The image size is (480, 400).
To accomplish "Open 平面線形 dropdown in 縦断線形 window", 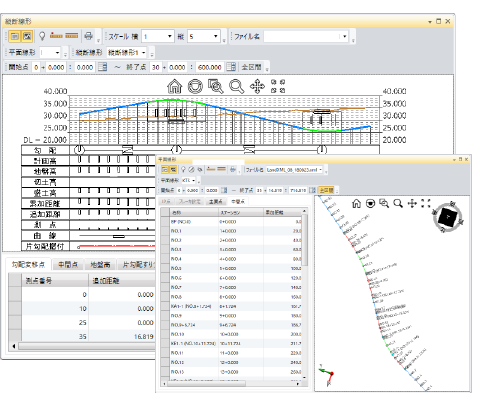I will (x=57, y=53).
